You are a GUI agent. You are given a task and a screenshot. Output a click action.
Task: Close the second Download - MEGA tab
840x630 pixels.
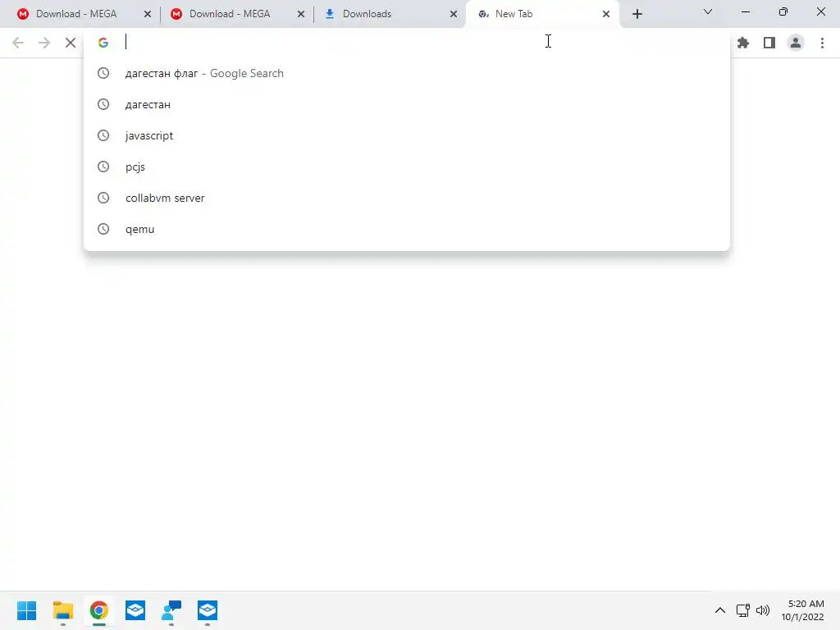pyautogui.click(x=301, y=14)
